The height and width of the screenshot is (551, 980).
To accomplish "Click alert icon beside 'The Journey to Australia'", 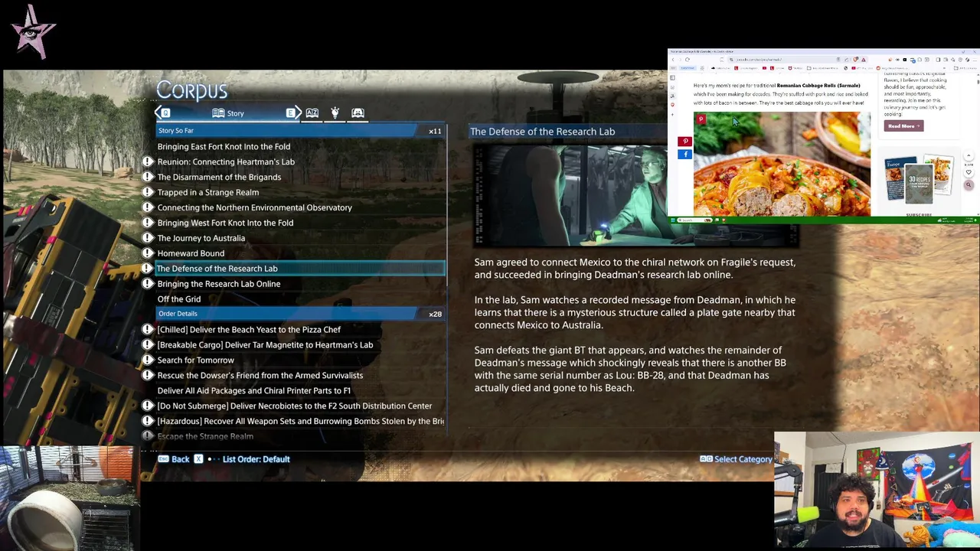I will (x=148, y=238).
